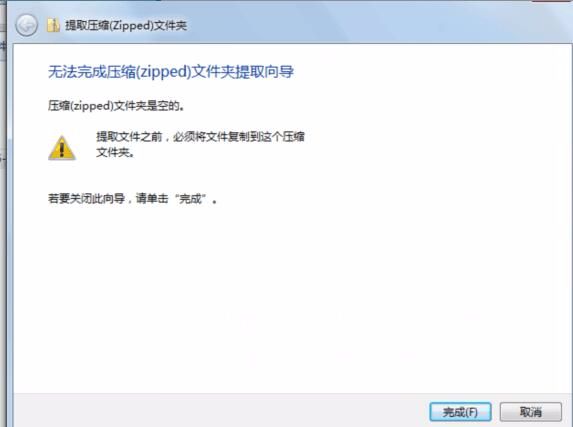The image size is (573, 427).
Task: Click the message 压缩(zipped)文件夹是空的
Action: coord(116,106)
